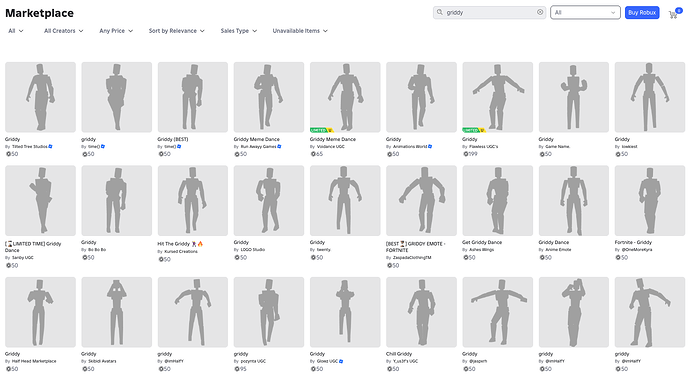Visit creator Anime Emote

tap(558, 250)
